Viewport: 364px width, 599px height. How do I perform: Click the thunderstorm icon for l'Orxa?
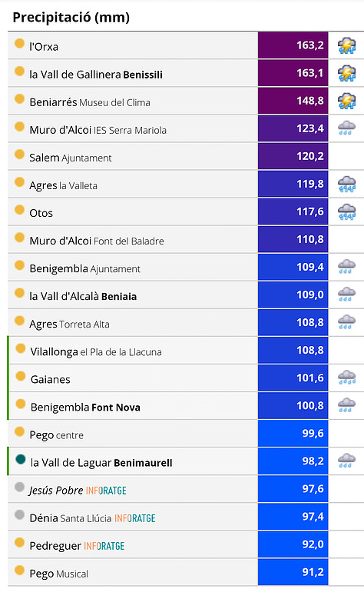click(x=346, y=45)
